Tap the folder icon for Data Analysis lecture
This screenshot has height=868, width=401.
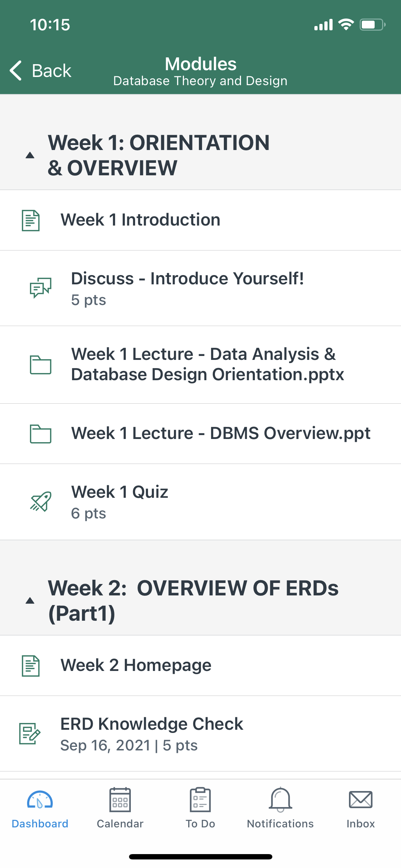[40, 365]
